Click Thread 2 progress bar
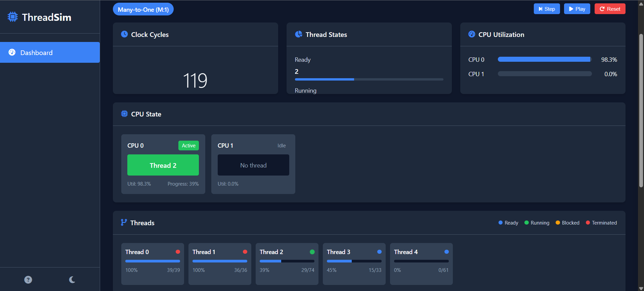The image size is (644, 291). click(287, 261)
